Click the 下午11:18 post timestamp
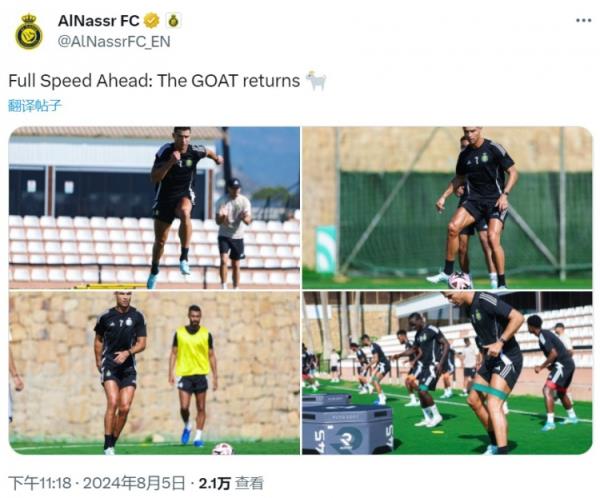 (x=40, y=483)
